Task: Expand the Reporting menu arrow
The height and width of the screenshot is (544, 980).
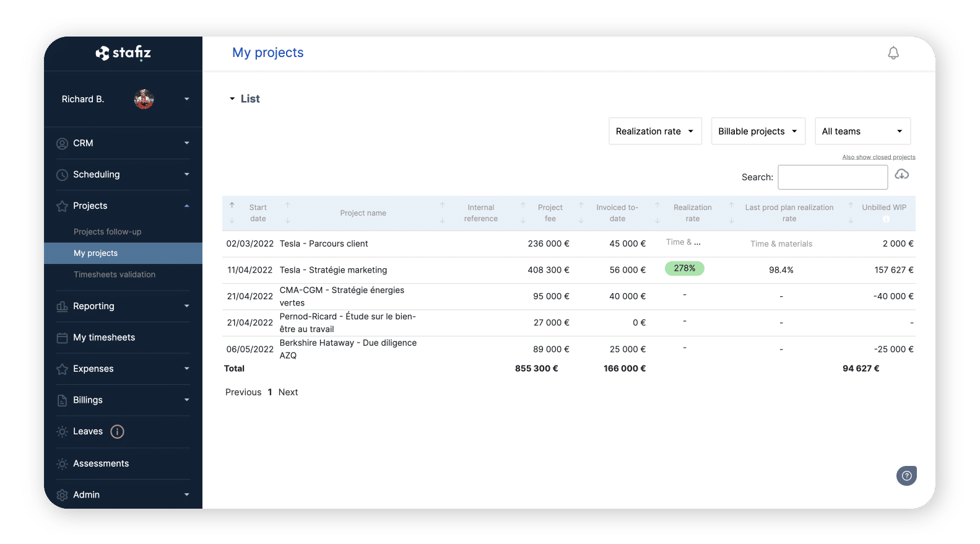Action: click(x=186, y=306)
